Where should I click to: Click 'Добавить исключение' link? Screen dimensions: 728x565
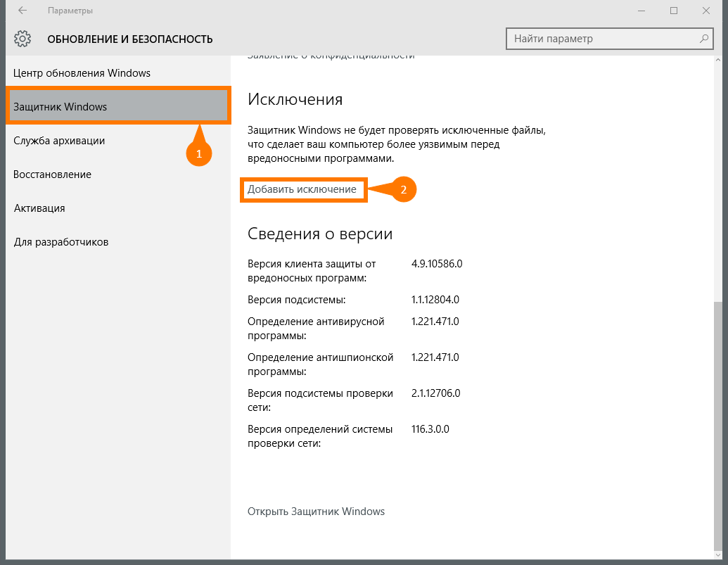point(302,189)
